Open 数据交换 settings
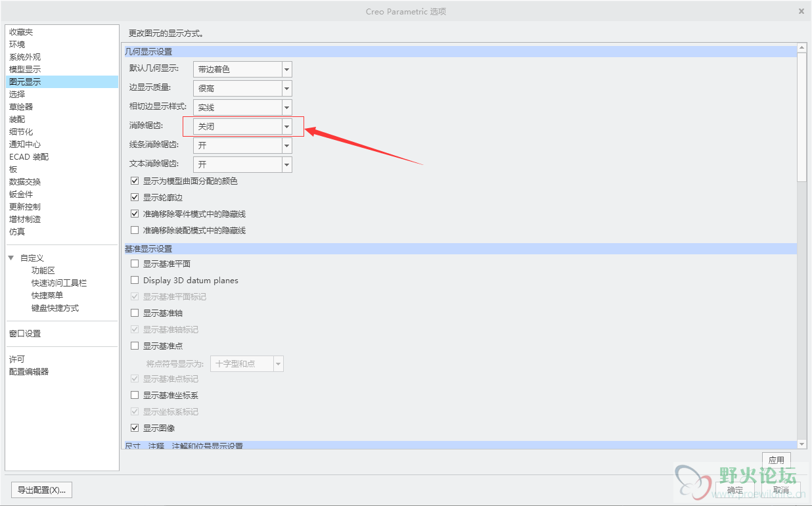This screenshot has height=506, width=812. 25,182
